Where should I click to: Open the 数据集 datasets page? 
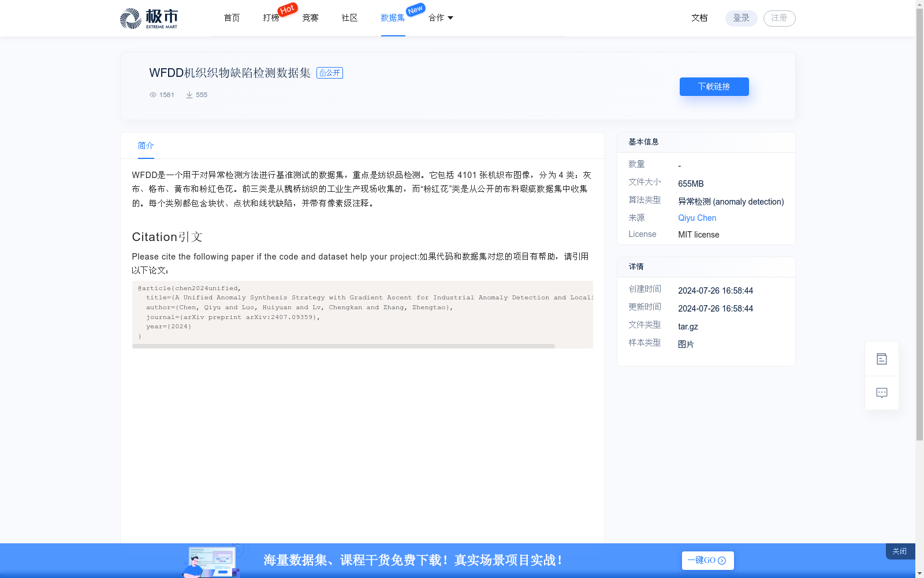(x=393, y=18)
